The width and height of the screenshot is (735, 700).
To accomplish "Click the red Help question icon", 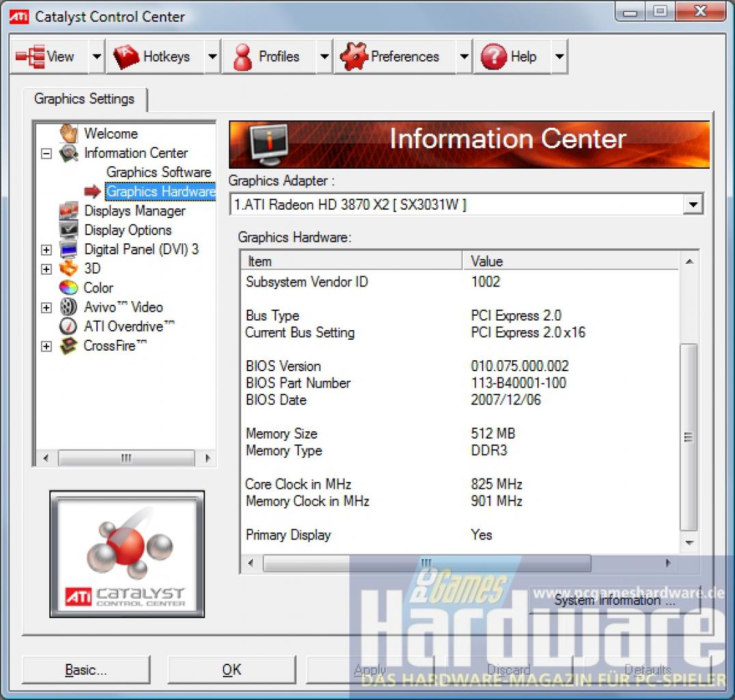I will (x=494, y=57).
